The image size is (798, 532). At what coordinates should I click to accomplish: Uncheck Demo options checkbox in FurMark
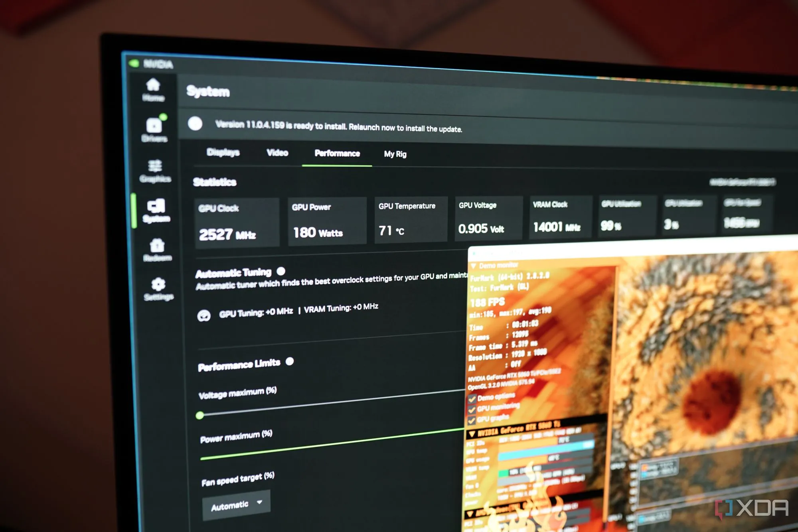pos(472,399)
